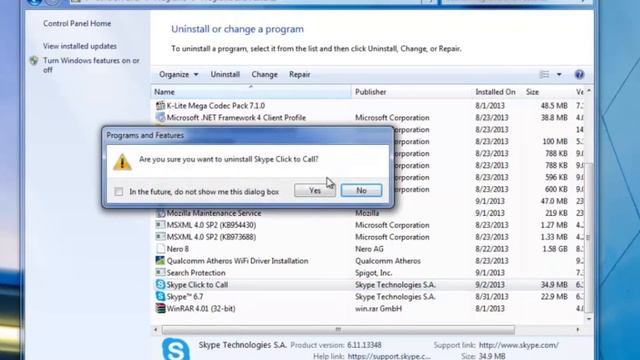
Task: Select 'Search Protection' program name
Action: point(196,273)
